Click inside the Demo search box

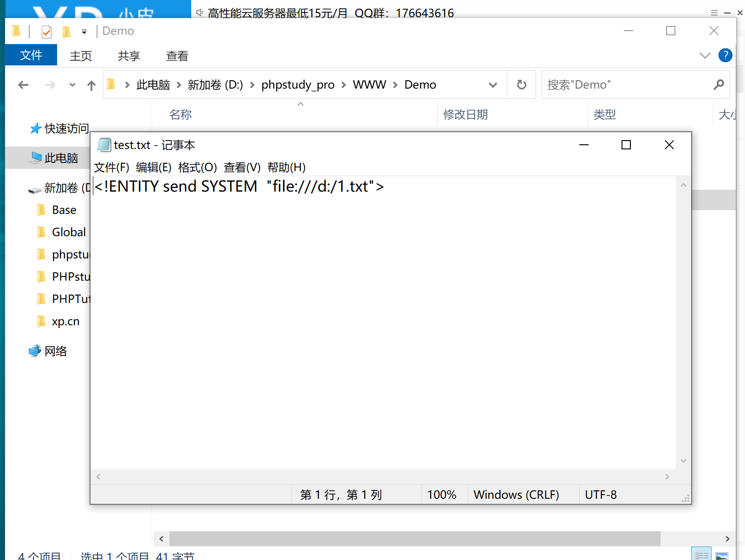point(603,84)
